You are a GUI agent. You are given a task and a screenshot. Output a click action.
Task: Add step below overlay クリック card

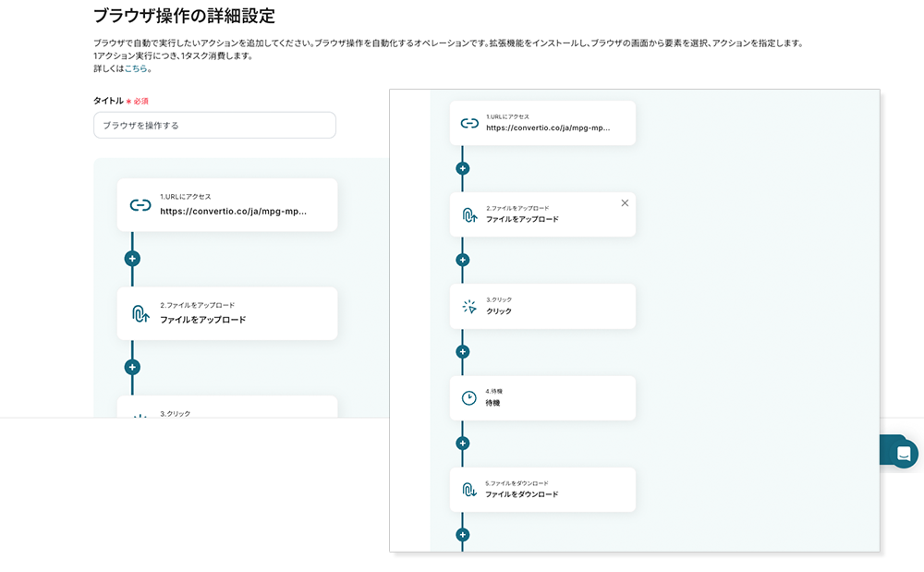pos(463,352)
